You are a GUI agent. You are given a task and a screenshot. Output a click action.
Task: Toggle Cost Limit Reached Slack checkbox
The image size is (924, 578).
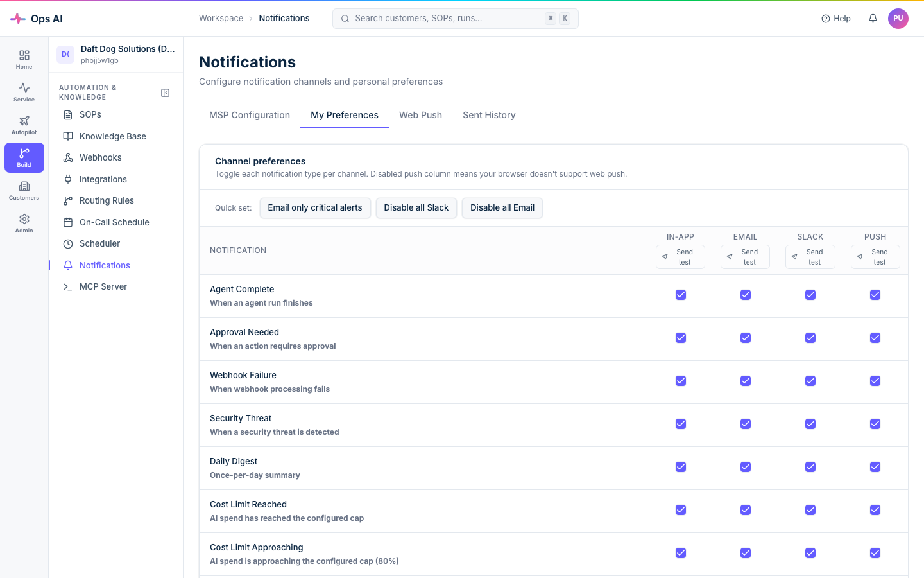[x=810, y=510]
